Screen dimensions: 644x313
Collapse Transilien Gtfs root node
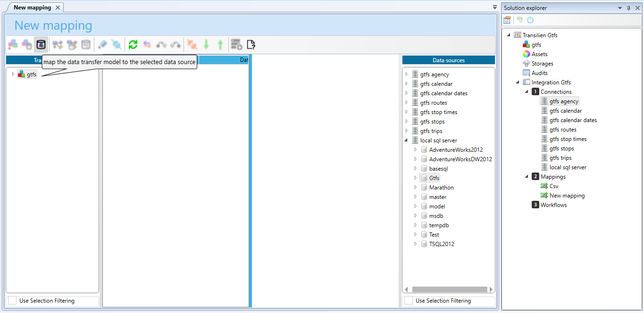coord(509,35)
